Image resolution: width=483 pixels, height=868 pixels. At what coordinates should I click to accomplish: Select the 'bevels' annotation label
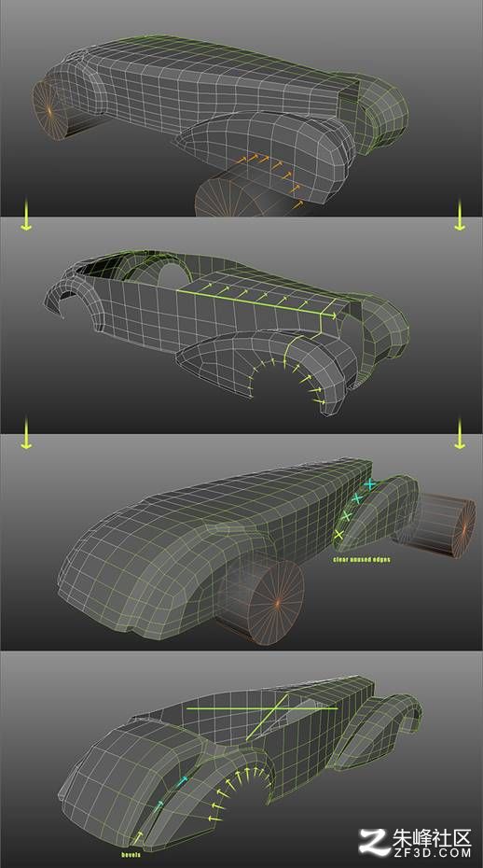pyautogui.click(x=131, y=855)
